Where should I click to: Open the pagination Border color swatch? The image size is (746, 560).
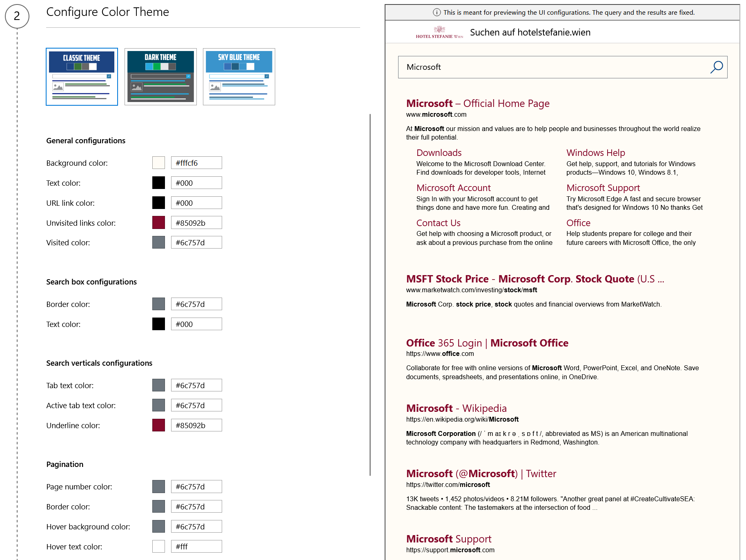pos(158,507)
